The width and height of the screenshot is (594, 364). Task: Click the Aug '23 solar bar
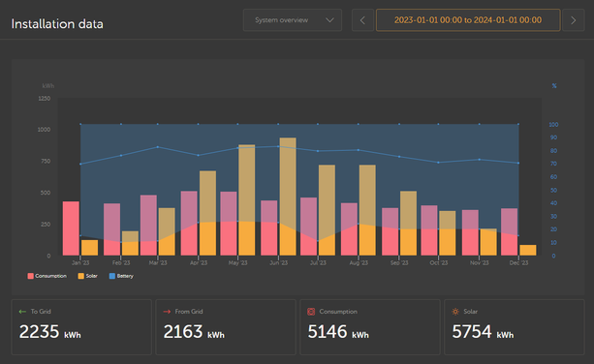tap(367, 210)
